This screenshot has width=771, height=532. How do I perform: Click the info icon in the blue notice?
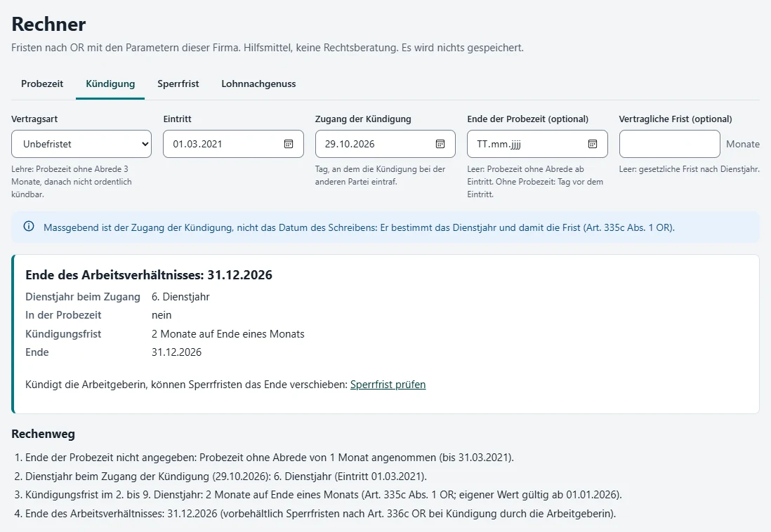click(29, 227)
